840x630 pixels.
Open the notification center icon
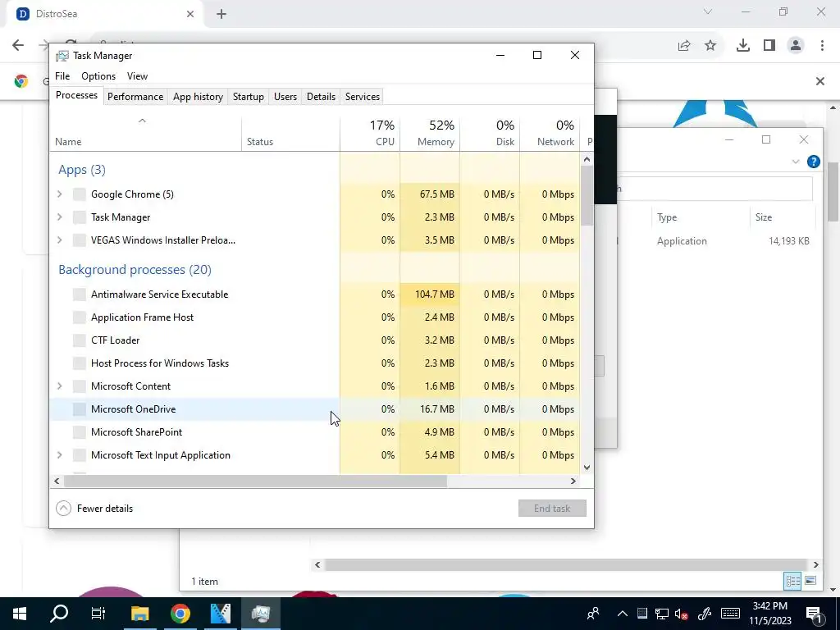pos(813,614)
